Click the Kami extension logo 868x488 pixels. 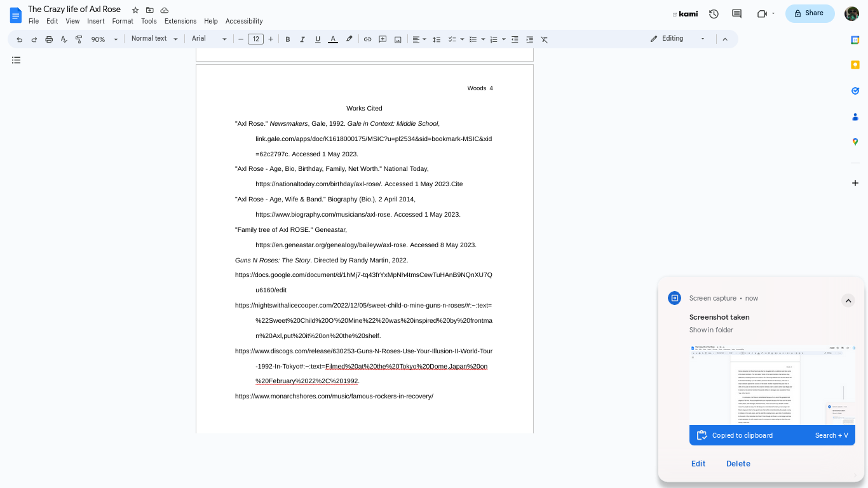686,14
